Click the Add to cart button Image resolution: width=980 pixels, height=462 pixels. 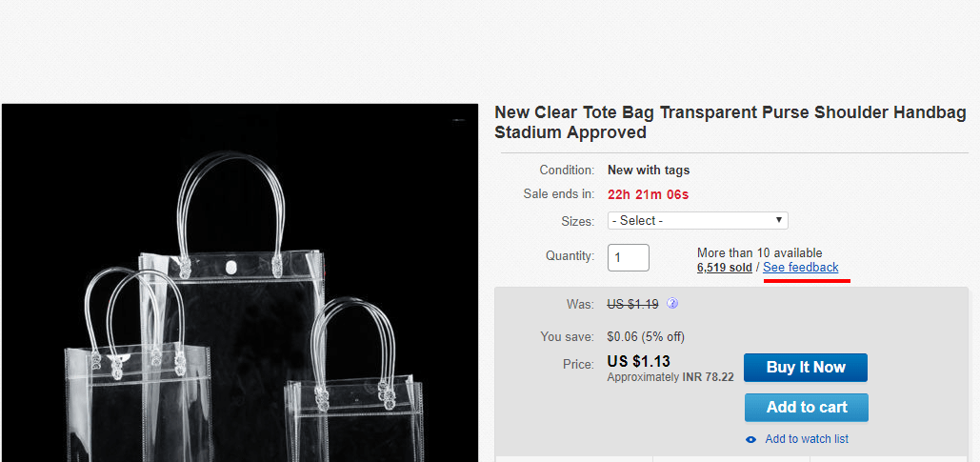pyautogui.click(x=807, y=407)
